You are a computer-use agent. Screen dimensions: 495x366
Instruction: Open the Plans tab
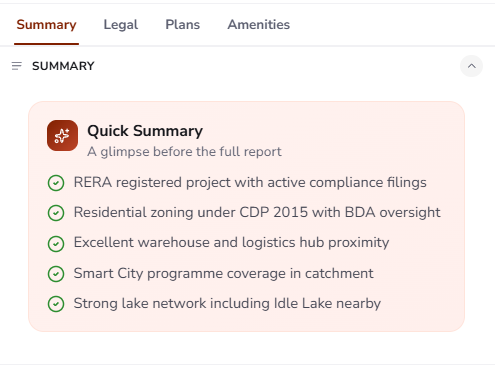183,25
